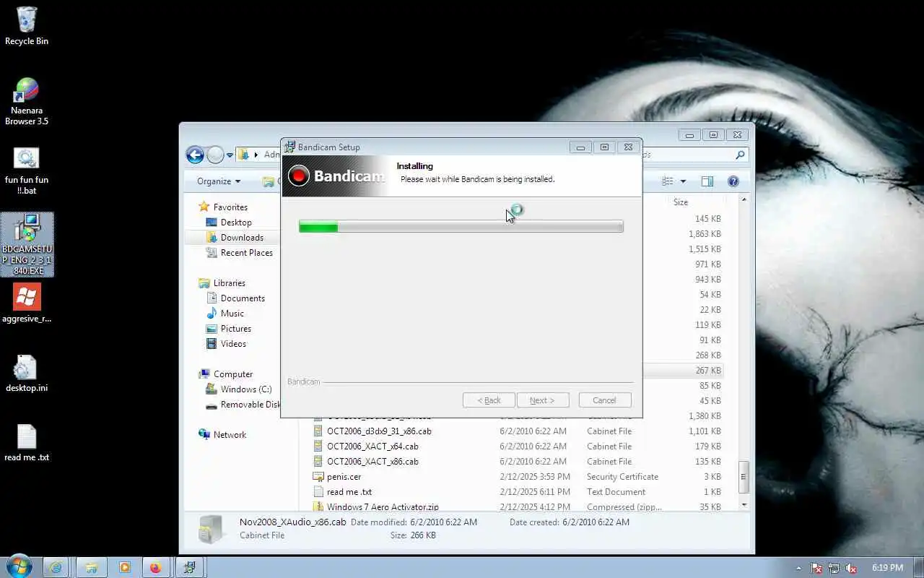The width and height of the screenshot is (924, 578).
Task: Click Explorer Back navigation arrow
Action: tap(195, 155)
